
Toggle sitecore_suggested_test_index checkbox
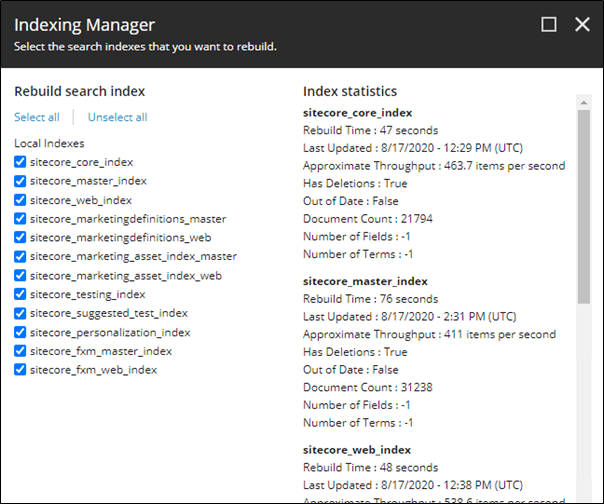tap(20, 313)
